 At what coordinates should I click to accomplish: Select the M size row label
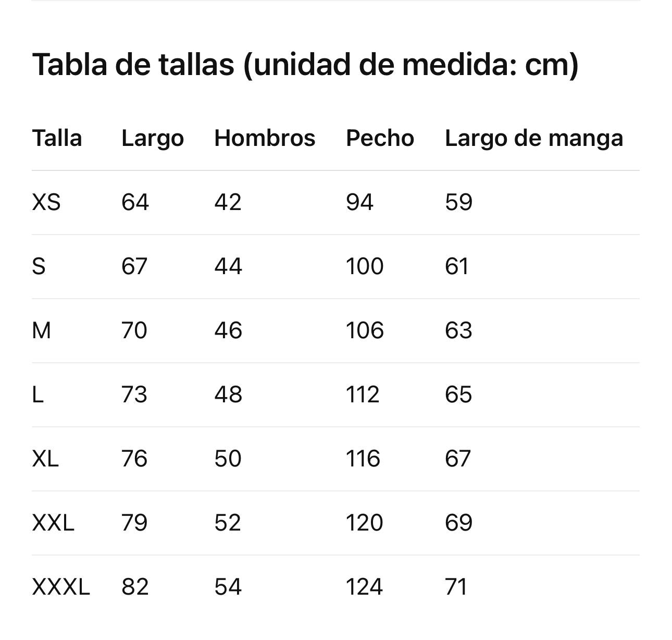[x=42, y=330]
